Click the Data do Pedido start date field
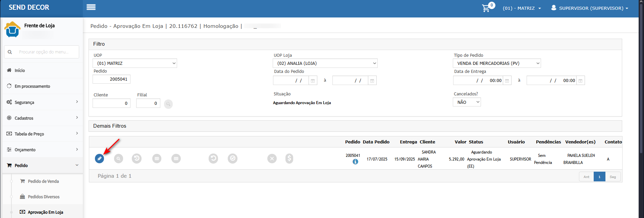The image size is (644, 218). tap(291, 81)
